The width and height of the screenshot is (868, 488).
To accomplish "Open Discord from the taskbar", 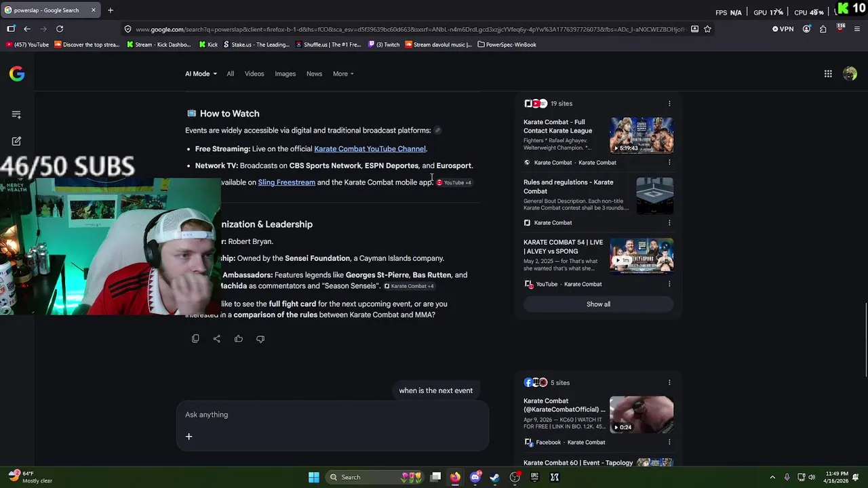I will [475, 477].
